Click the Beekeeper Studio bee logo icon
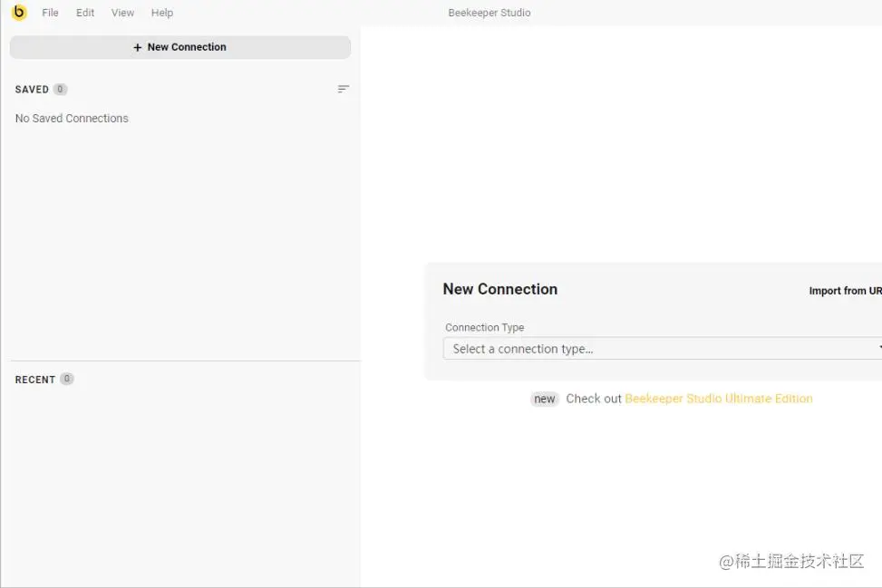 [x=18, y=12]
